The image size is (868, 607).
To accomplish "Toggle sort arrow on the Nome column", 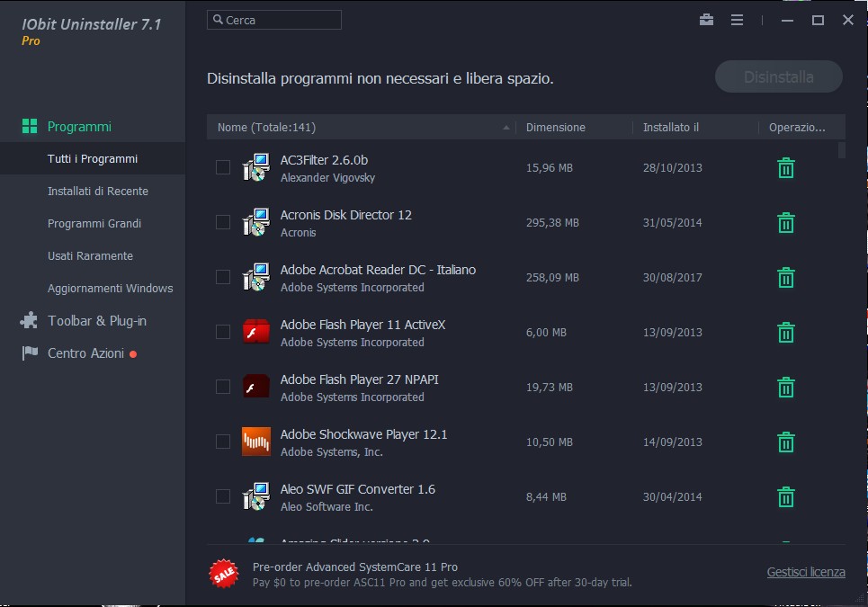I will point(506,128).
